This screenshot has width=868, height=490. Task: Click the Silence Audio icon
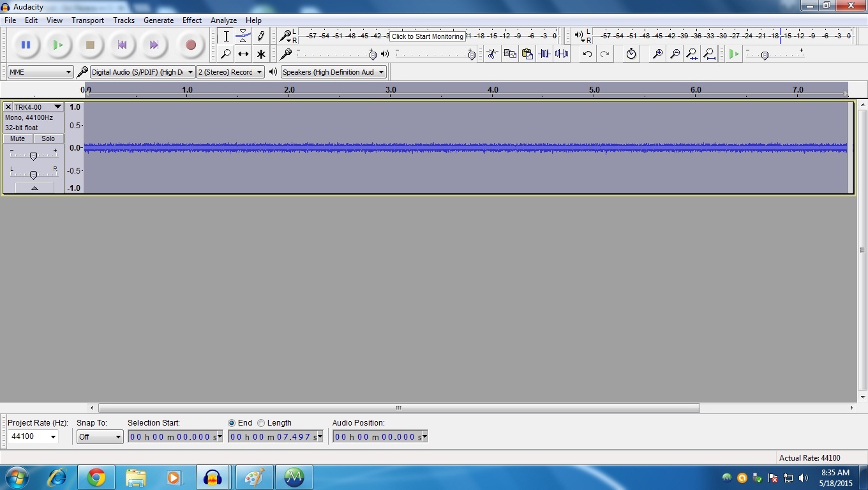[562, 54]
